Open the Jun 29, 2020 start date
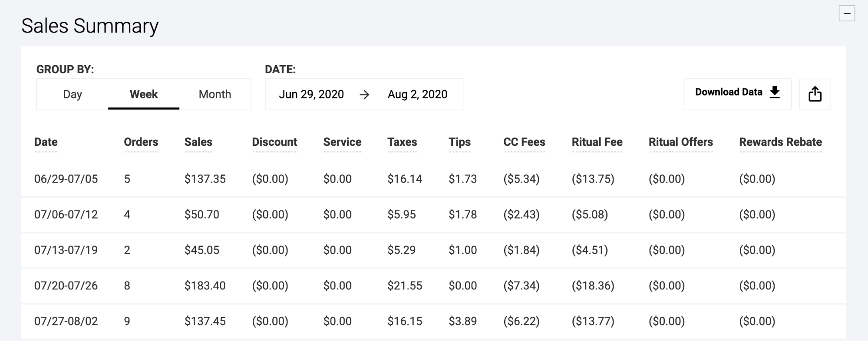This screenshot has width=868, height=341. (311, 94)
